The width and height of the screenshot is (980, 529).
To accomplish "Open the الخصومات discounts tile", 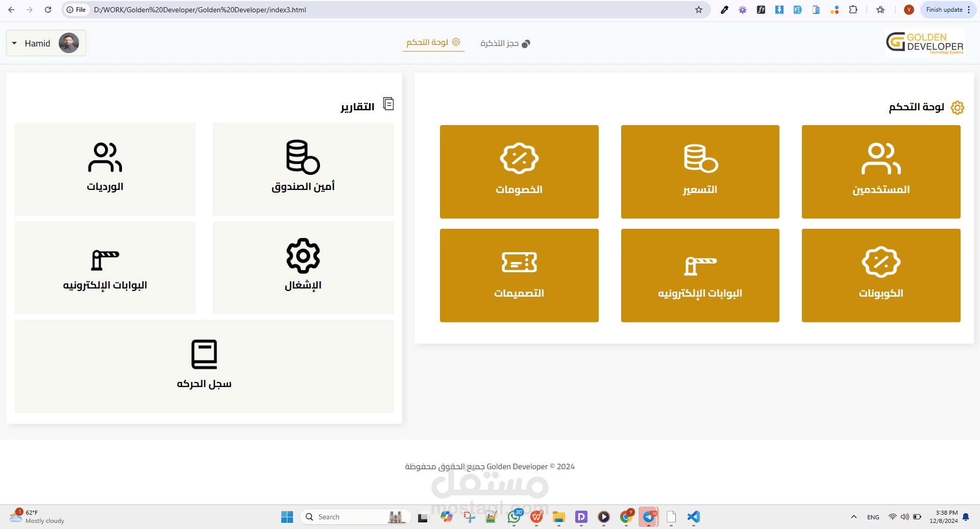I will (x=519, y=172).
